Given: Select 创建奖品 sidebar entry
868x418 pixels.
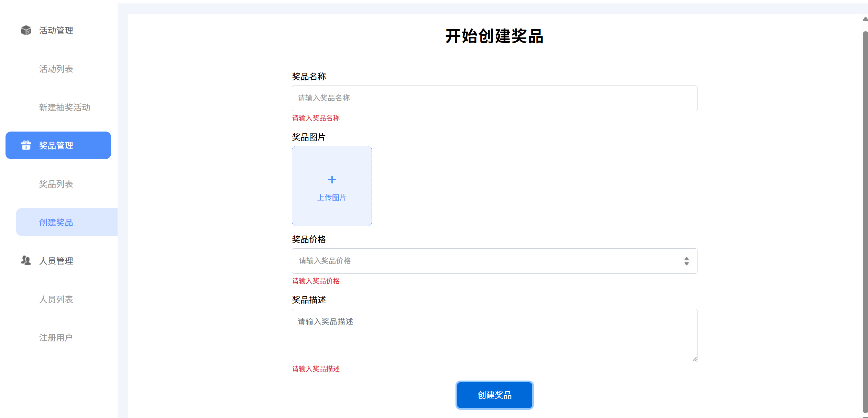Looking at the screenshot, I should [56, 223].
